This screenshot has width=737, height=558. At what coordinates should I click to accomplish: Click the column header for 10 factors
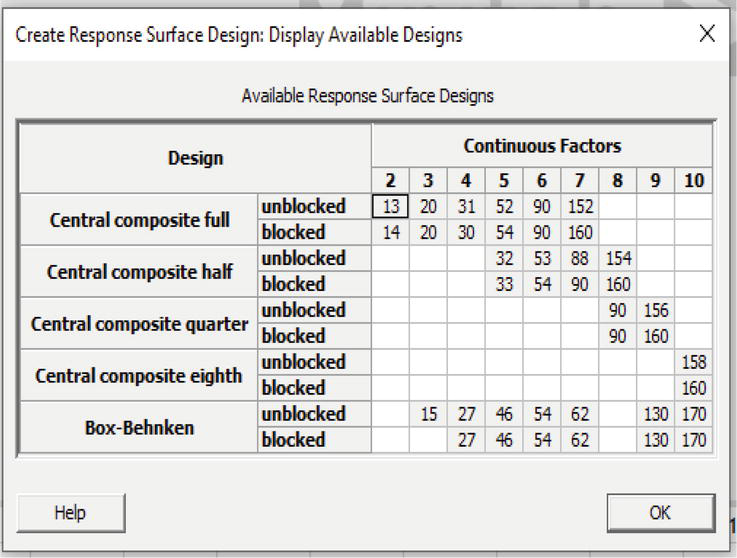[694, 181]
